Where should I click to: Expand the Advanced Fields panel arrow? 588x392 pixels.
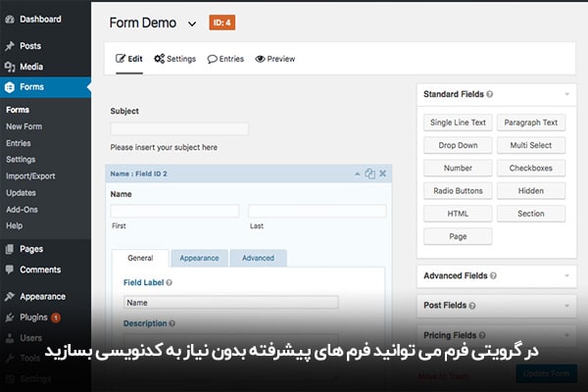click(567, 275)
